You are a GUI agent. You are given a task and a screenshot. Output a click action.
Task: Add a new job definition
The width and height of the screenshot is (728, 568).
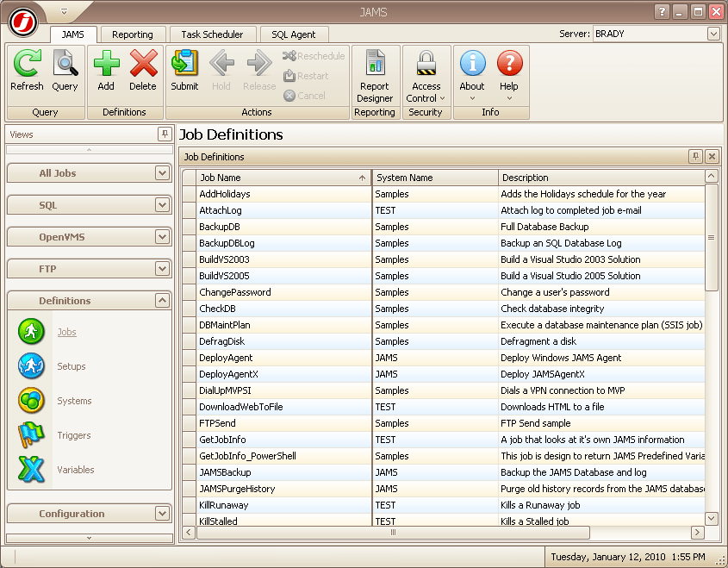[106, 63]
